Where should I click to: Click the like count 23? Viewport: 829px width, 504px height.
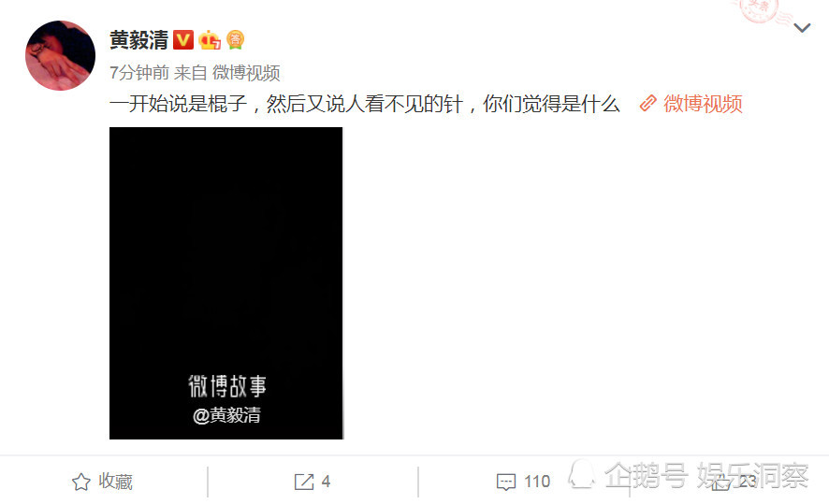click(x=747, y=482)
